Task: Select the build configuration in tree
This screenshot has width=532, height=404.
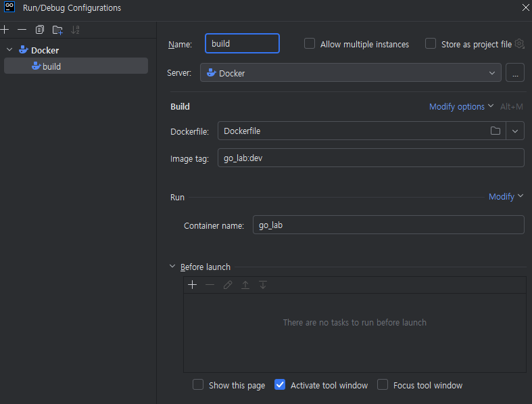Action: 76,66
